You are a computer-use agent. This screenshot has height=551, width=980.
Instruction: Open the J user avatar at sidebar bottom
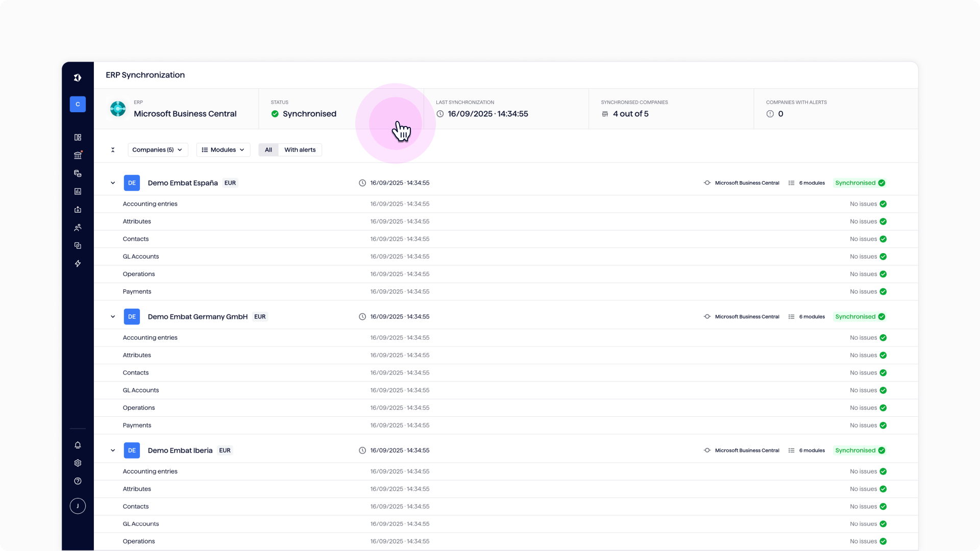click(78, 506)
